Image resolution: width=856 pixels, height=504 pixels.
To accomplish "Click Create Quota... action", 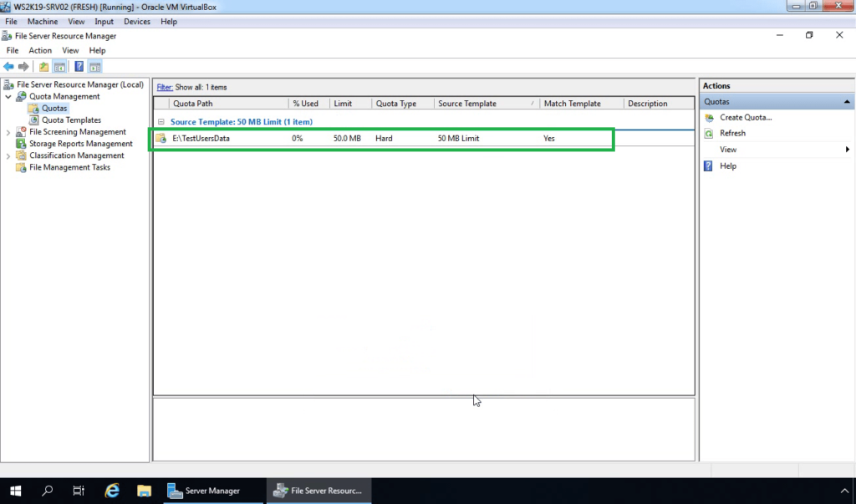I will (746, 117).
